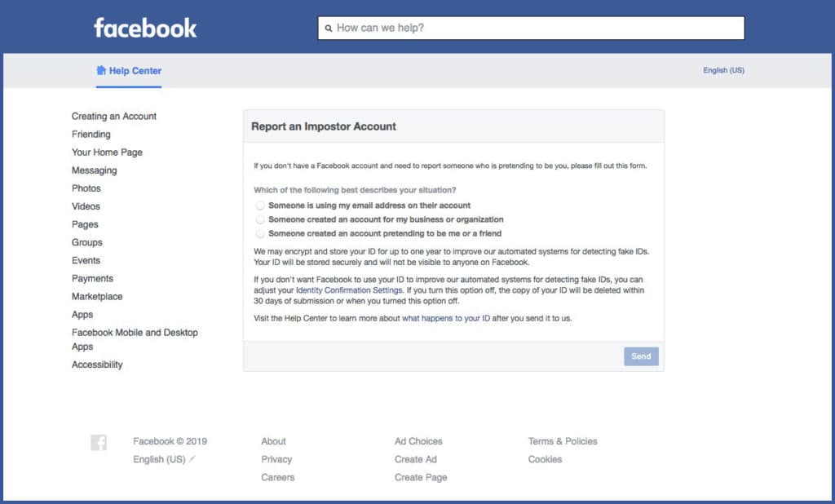Follow the "what happens to your ID" link
Viewport: 835px width, 504px height.
[x=446, y=318]
